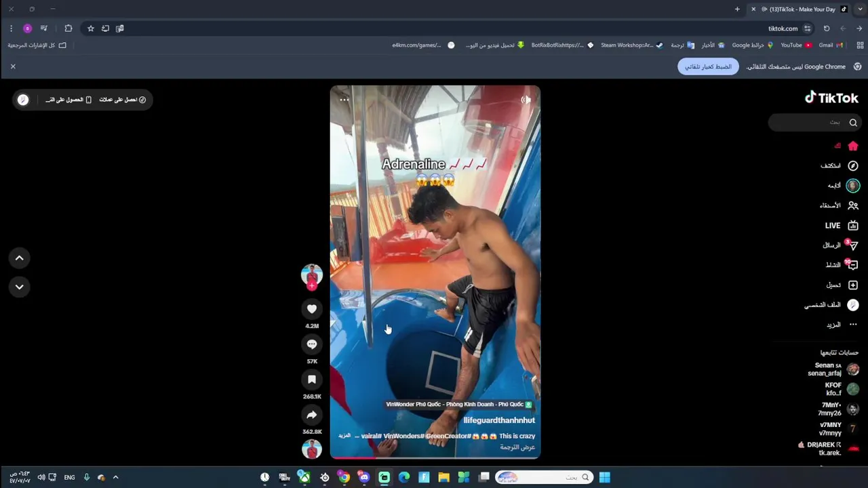The image size is (868, 488).
Task: Open the YouTube bookmark
Action: pos(796,45)
